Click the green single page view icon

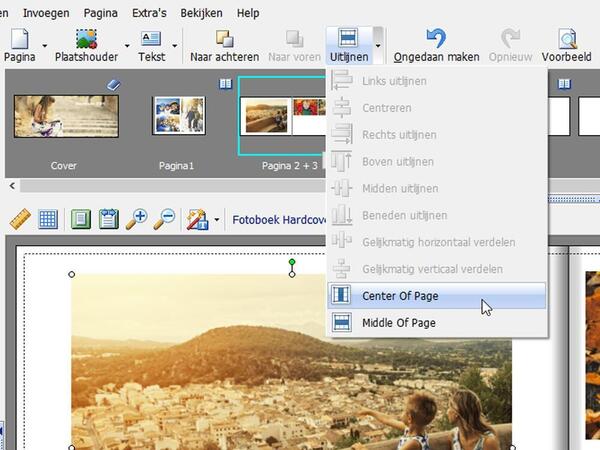81,219
